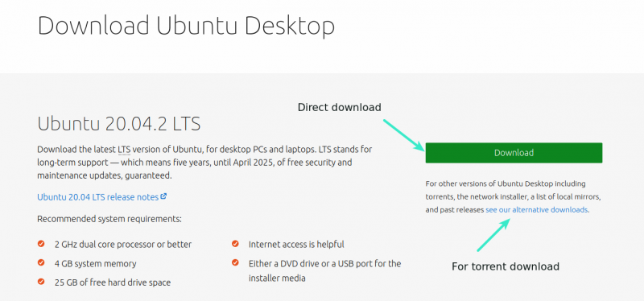Image resolution: width=644 pixels, height=301 pixels.
Task: Click the underlined 'LTS' abbreviation in the description
Action: [124, 149]
